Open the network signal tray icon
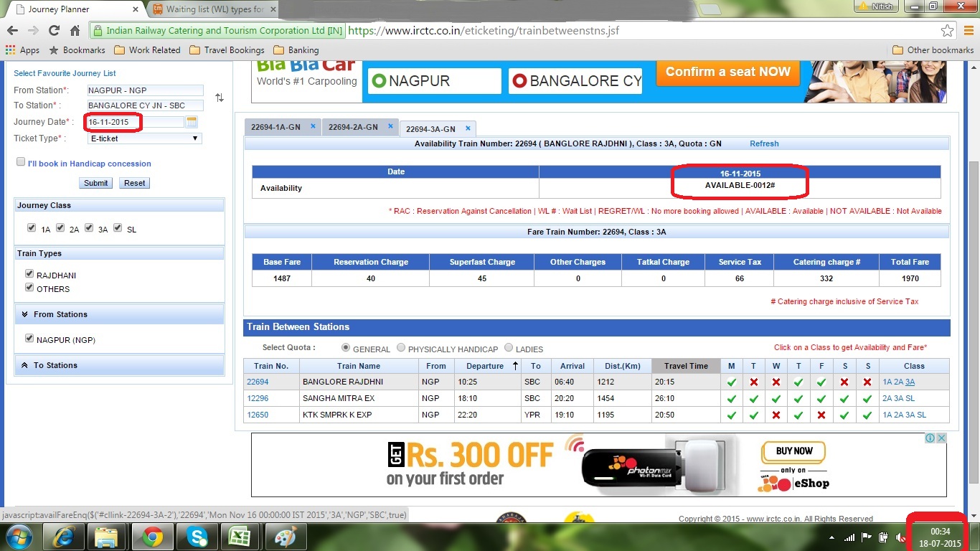Screen dimensions: 980x551 [x=849, y=537]
